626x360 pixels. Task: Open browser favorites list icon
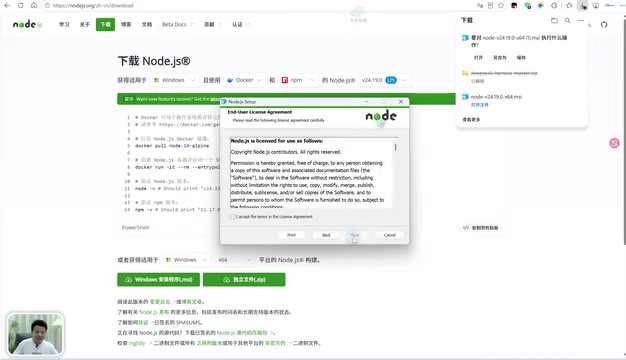[x=569, y=6]
